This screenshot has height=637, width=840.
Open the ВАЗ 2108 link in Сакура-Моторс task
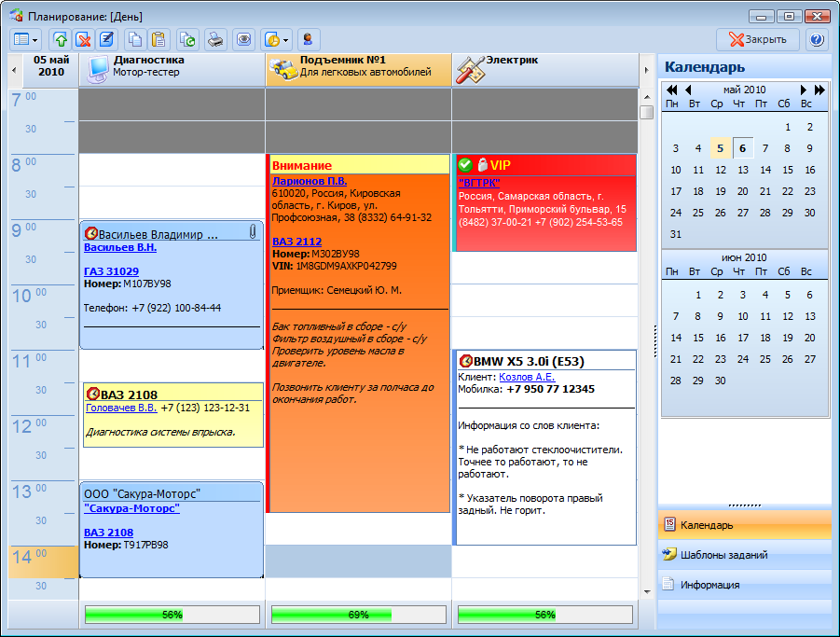109,533
